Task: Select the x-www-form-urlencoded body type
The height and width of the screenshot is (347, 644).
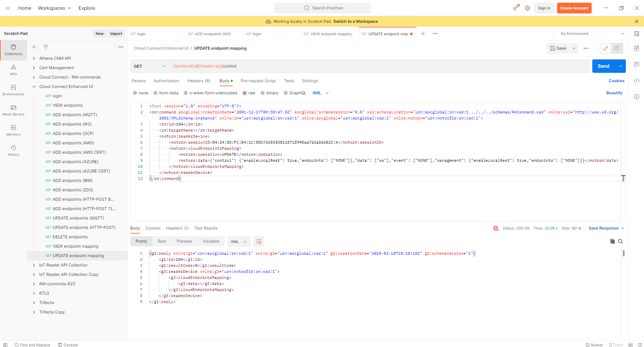Action: pyautogui.click(x=186, y=93)
